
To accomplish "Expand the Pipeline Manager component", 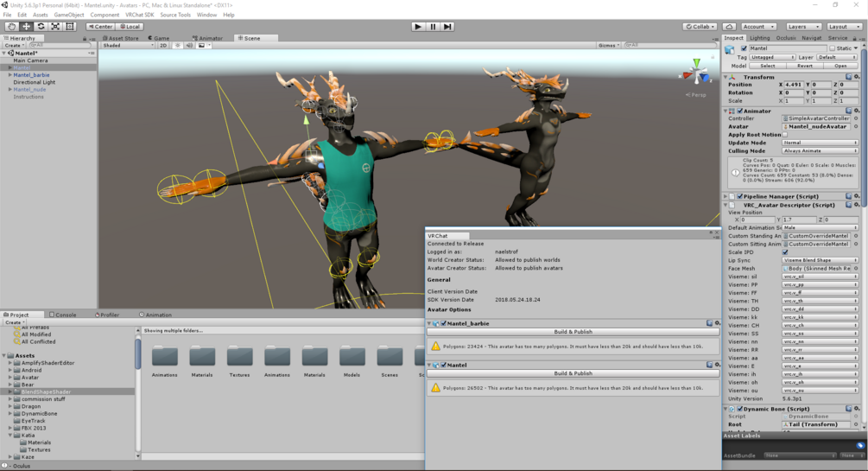I will (x=725, y=196).
